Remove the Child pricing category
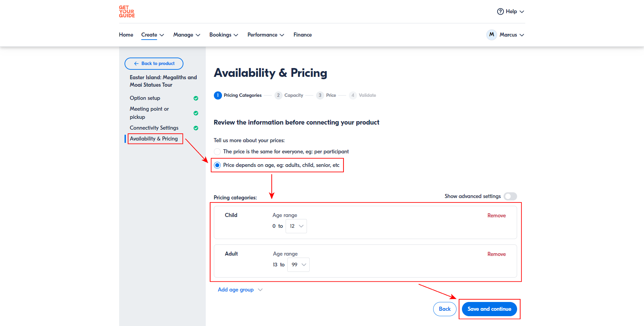 496,216
